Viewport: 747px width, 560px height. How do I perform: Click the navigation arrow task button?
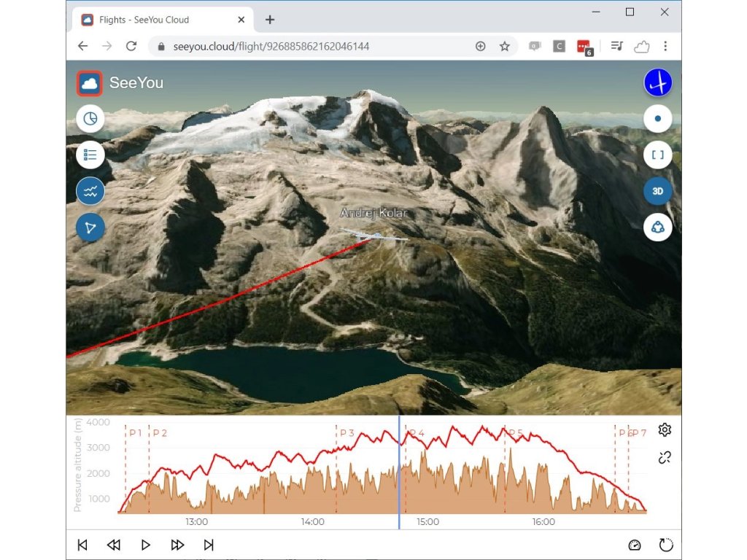pyautogui.click(x=90, y=227)
